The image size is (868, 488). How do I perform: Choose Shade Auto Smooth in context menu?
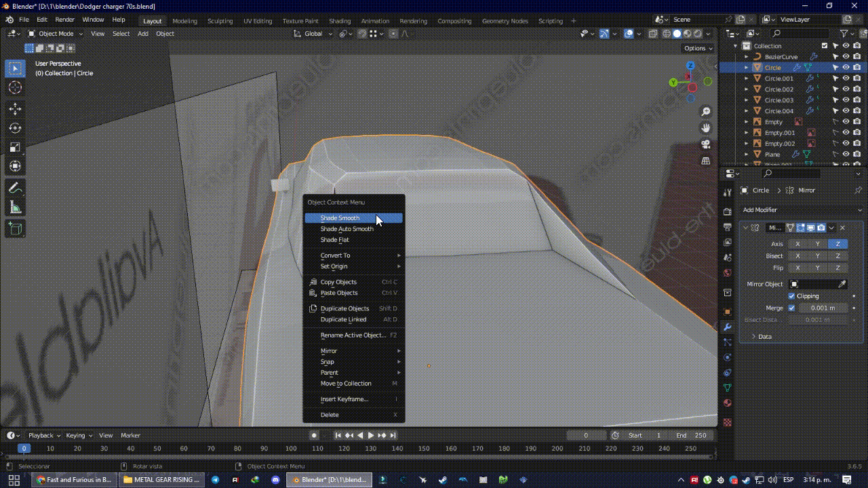pos(353,229)
